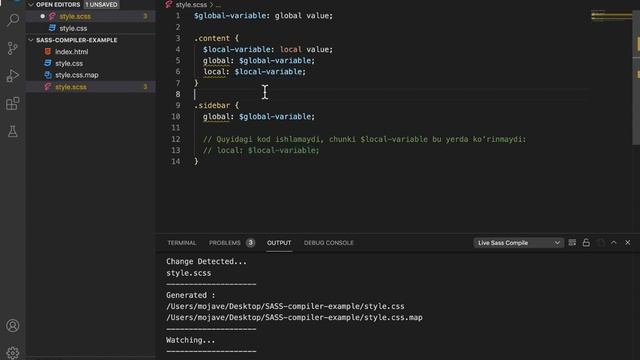
Task: Select style.css in Open Editors
Action: (x=73, y=28)
